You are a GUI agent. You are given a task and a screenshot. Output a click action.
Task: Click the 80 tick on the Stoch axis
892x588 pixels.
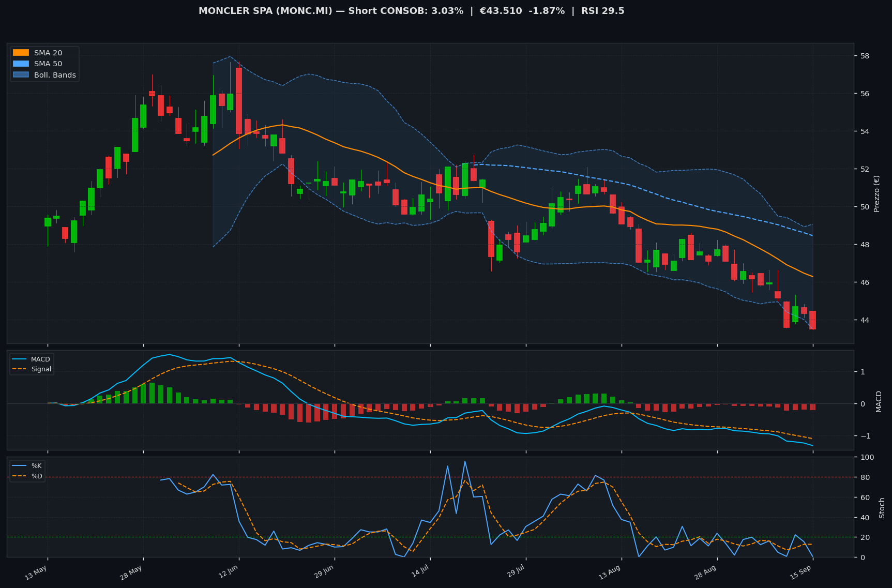coord(865,477)
